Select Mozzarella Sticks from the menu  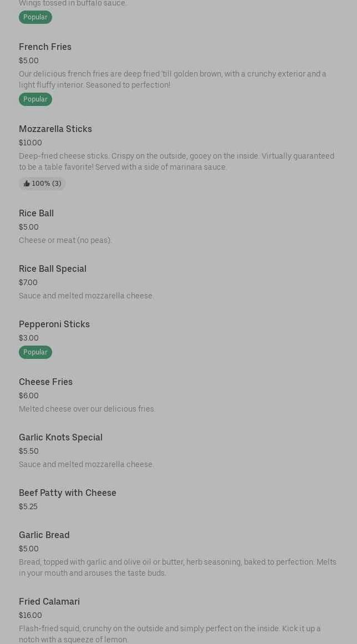coord(55,129)
